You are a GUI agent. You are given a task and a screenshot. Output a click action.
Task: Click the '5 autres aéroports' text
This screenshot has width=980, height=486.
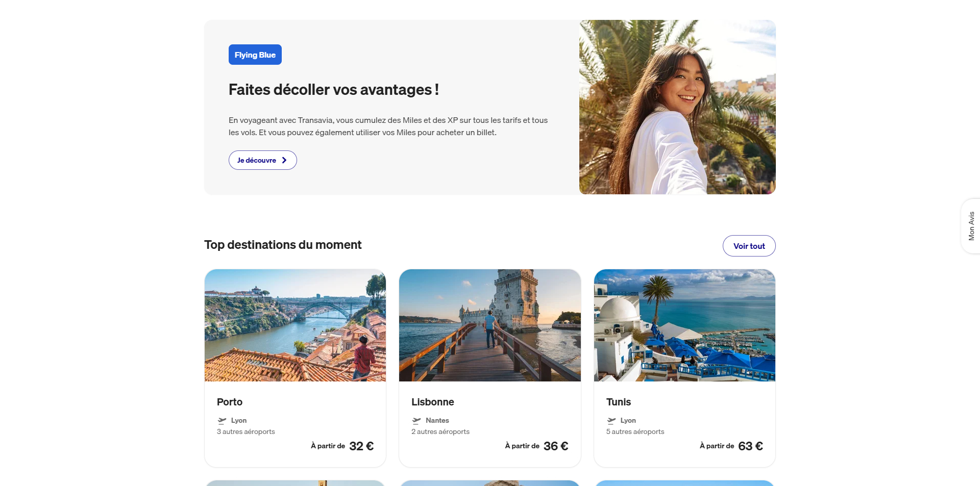click(x=635, y=431)
